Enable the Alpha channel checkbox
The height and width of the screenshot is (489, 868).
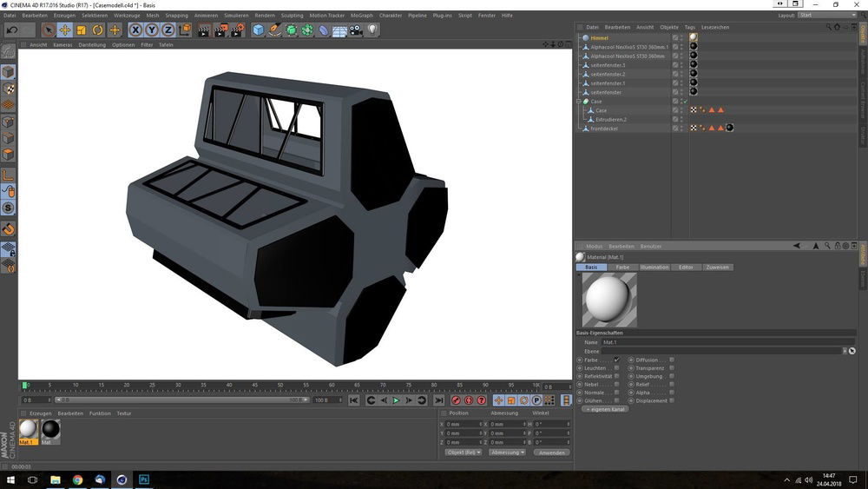[672, 393]
